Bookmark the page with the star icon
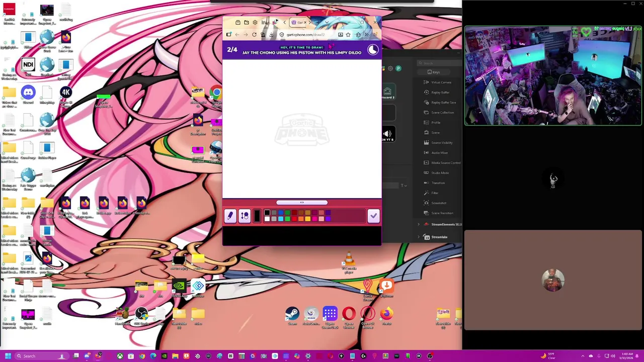The image size is (644, 362). tap(348, 35)
